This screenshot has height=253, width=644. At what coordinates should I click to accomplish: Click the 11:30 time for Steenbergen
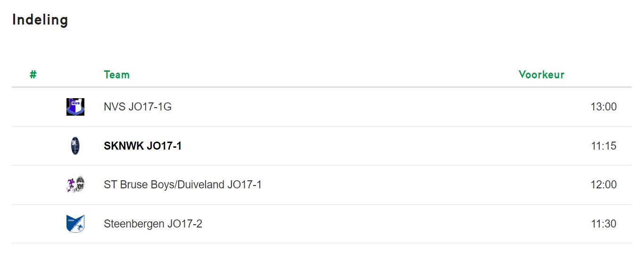tap(603, 224)
